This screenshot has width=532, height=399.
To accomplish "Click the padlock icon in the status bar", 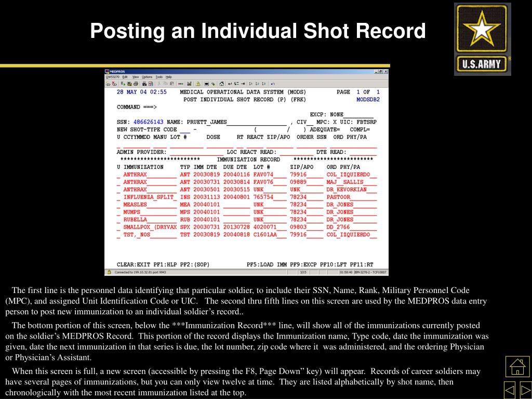I will click(x=109, y=272).
